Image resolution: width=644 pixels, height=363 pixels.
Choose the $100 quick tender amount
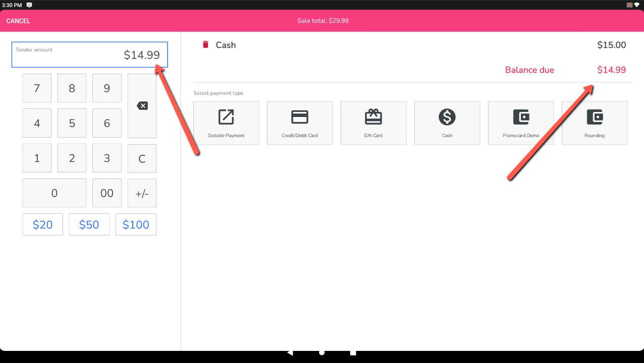tap(136, 224)
